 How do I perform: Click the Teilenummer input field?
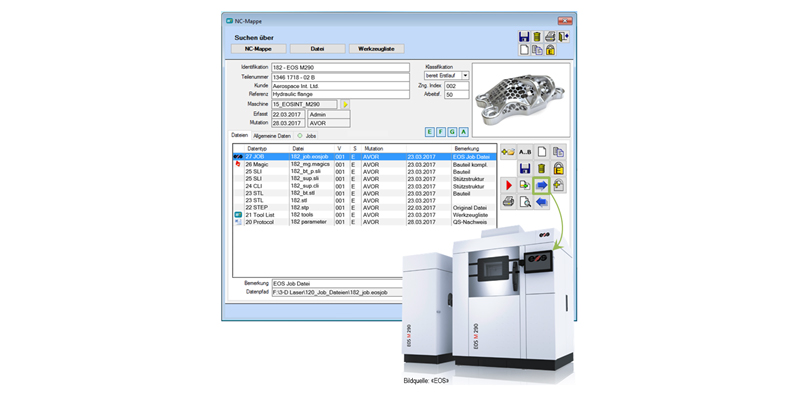340,77
